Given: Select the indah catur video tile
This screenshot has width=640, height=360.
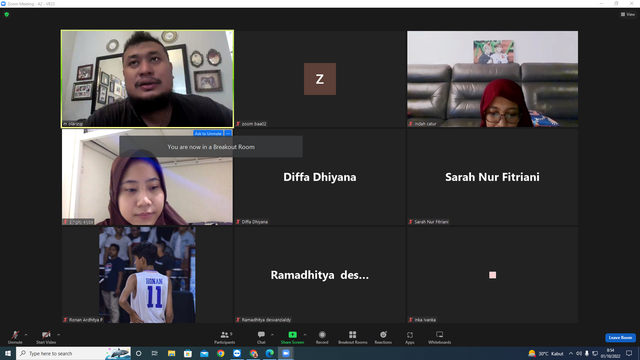Looking at the screenshot, I should (x=492, y=79).
